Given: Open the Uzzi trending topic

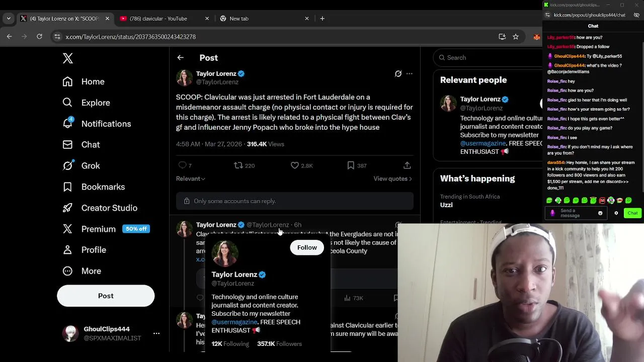Looking at the screenshot, I should coord(446,205).
